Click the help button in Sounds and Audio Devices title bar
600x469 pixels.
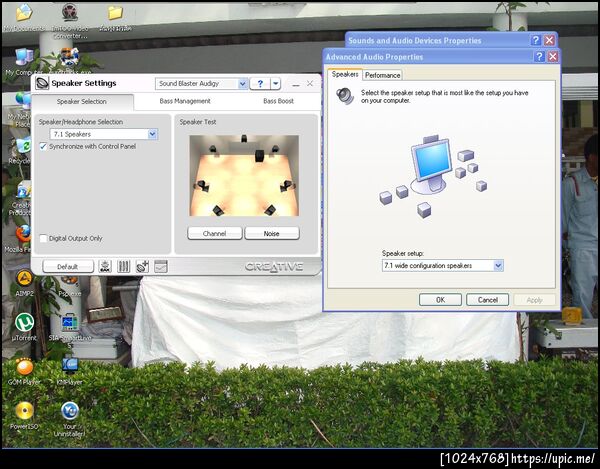[x=536, y=40]
